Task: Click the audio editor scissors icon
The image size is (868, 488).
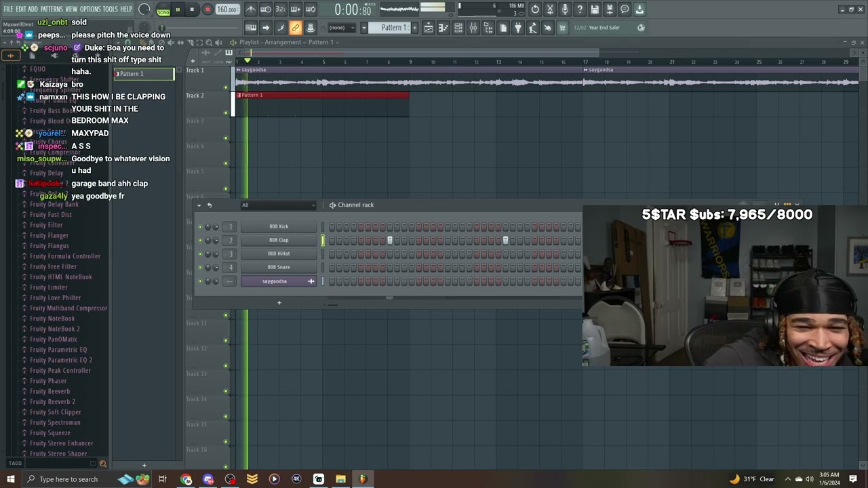Action: (550, 9)
